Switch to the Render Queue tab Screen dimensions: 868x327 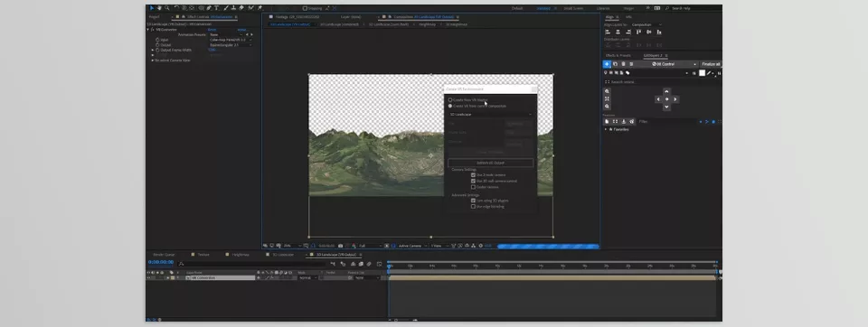pyautogui.click(x=164, y=255)
